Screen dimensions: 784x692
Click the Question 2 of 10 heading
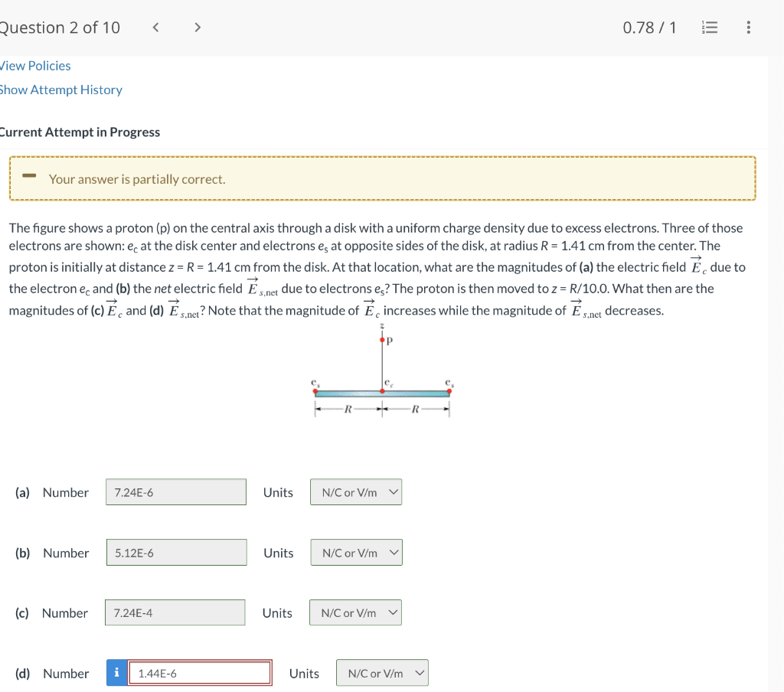pyautogui.click(x=60, y=27)
